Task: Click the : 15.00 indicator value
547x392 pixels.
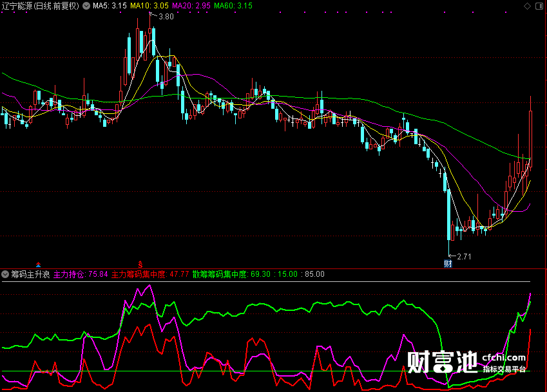Action: pos(285,275)
